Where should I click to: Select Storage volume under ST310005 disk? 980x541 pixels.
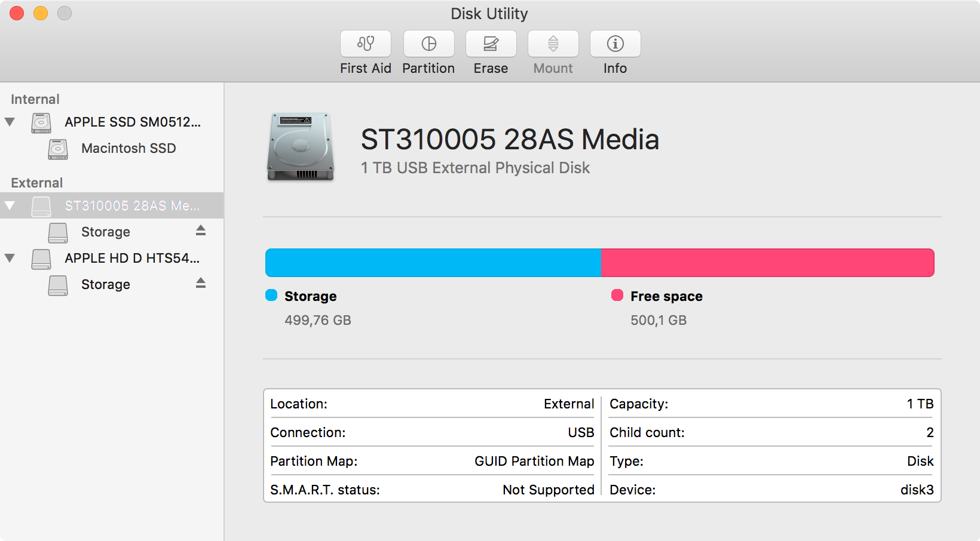(106, 232)
